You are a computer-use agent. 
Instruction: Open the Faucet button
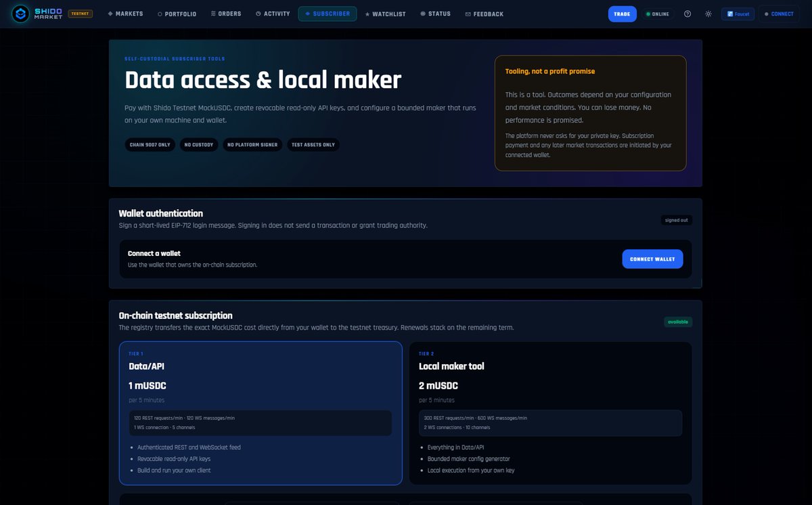coord(738,14)
